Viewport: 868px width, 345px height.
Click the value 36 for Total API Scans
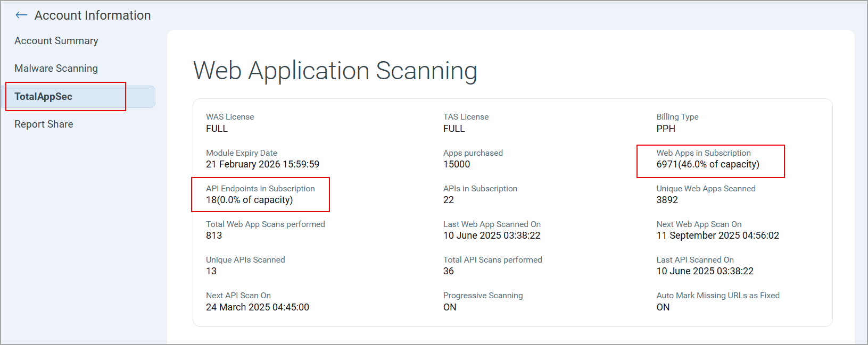tap(449, 271)
